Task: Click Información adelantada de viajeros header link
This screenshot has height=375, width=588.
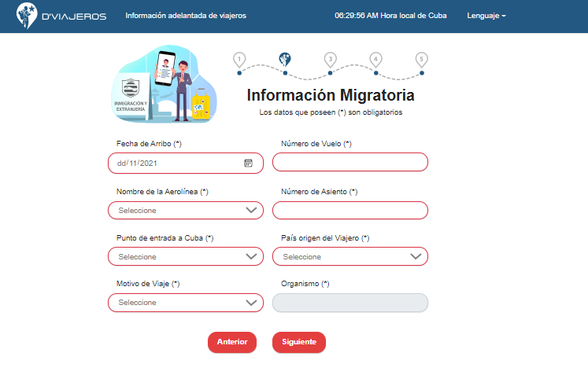Action: (x=186, y=16)
